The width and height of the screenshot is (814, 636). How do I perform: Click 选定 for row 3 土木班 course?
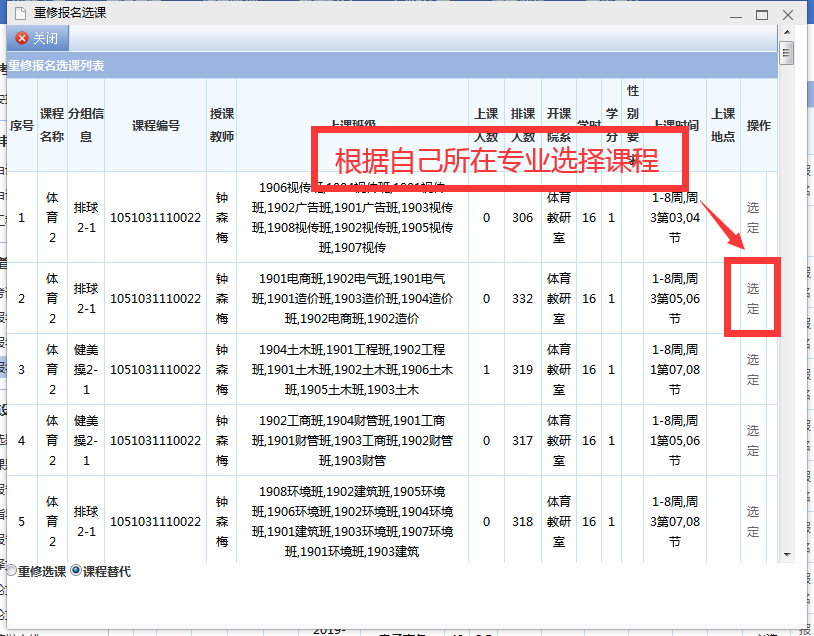(753, 369)
